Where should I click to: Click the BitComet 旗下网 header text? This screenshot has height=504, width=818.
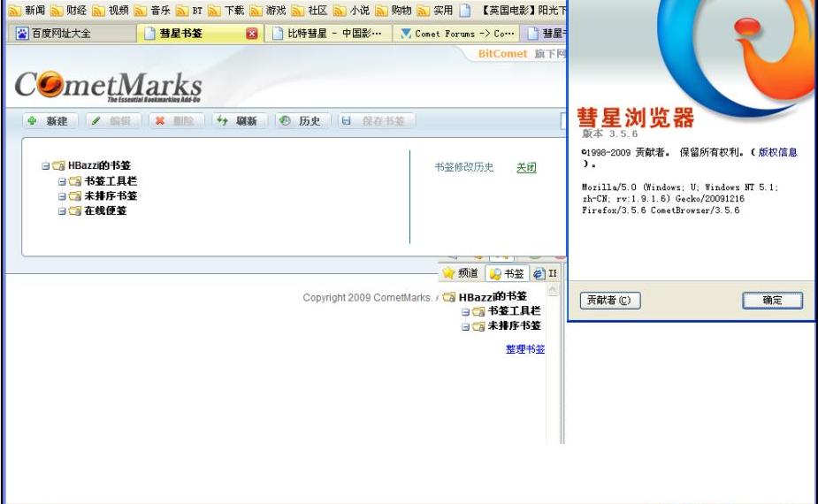click(523, 54)
